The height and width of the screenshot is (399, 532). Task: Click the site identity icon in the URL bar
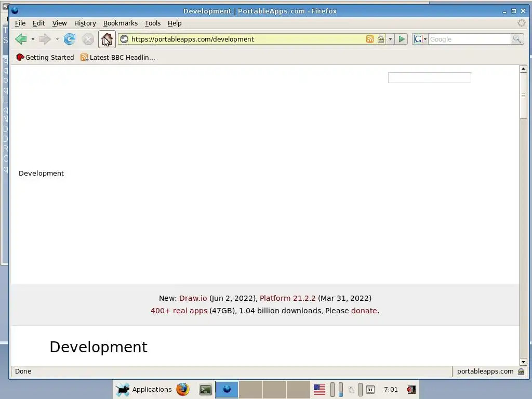[x=124, y=39]
